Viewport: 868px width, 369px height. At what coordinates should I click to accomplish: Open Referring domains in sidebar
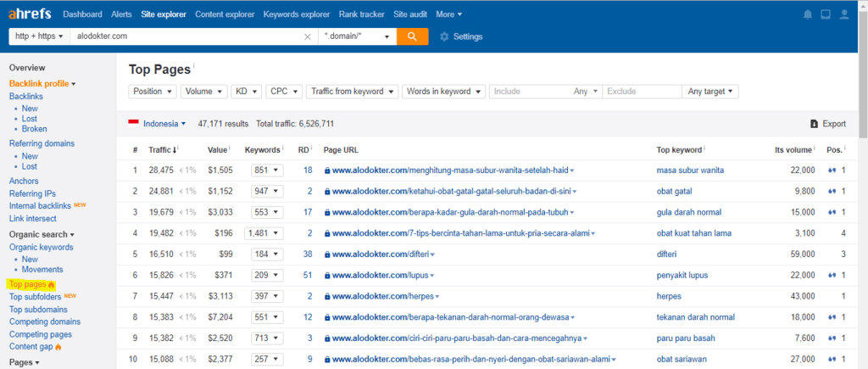42,143
